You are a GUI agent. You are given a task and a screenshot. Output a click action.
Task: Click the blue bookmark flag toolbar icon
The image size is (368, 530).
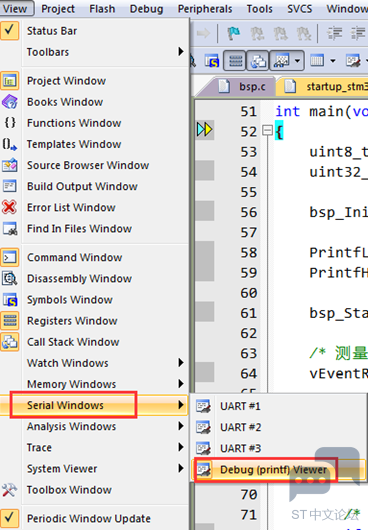pos(234,33)
